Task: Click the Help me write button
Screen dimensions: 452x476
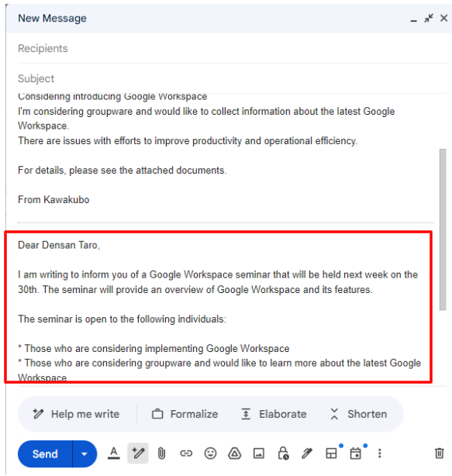Action: [x=76, y=414]
